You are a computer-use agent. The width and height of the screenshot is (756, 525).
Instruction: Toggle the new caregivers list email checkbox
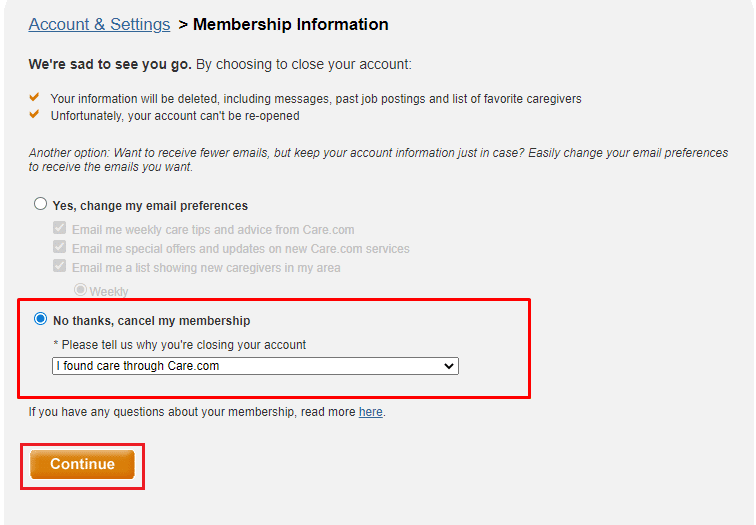pyautogui.click(x=59, y=266)
